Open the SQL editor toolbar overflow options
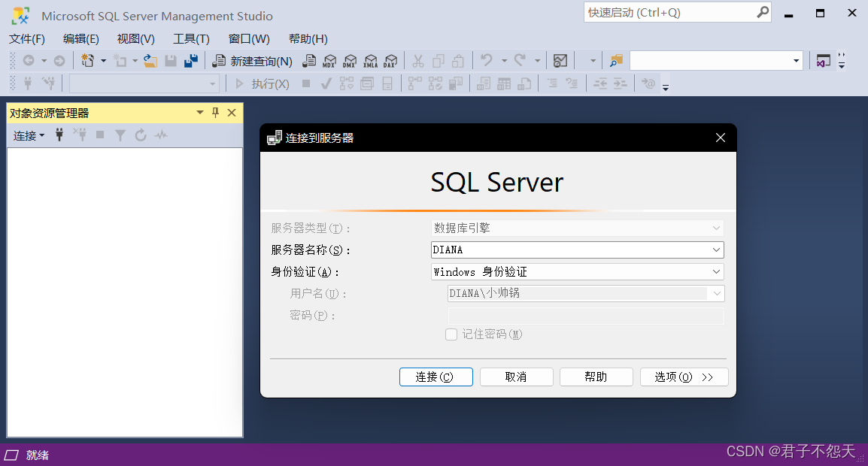The height and width of the screenshot is (466, 868). pyautogui.click(x=666, y=87)
